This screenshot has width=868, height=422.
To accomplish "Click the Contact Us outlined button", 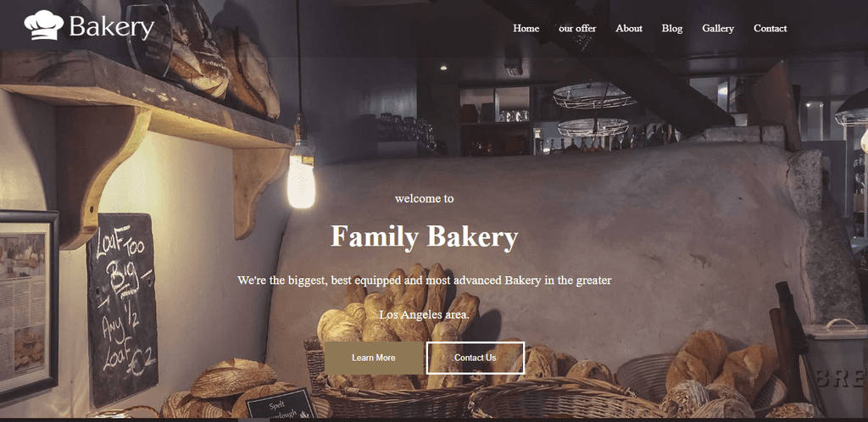I will (475, 358).
